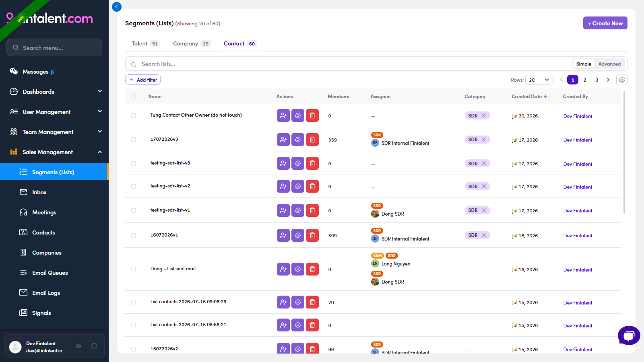
Task: Click the assign icon for Dong - List sent mail
Action: click(298, 269)
